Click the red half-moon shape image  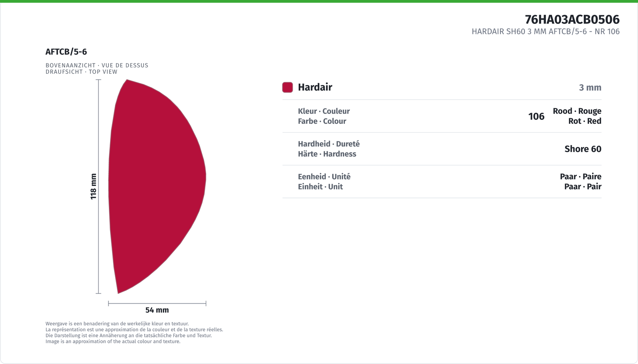pos(157,186)
